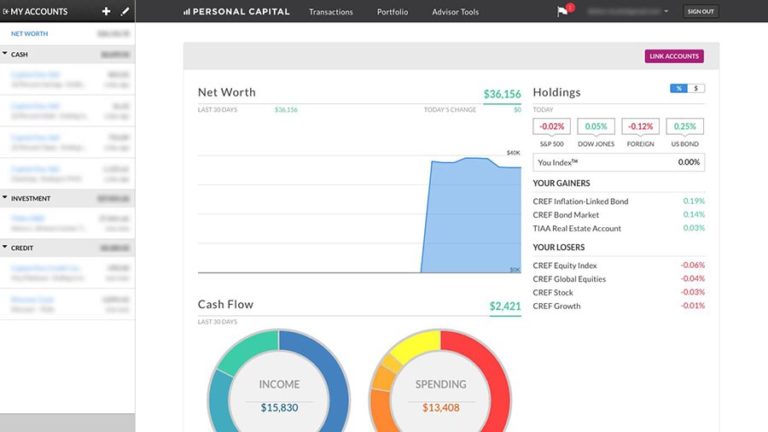Click the You Index row

619,162
